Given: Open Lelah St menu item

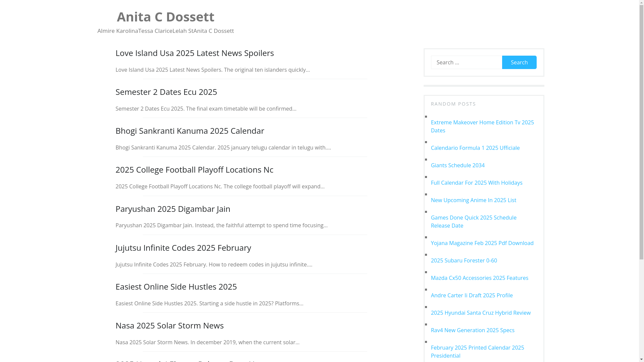Looking at the screenshot, I should 183,31.
